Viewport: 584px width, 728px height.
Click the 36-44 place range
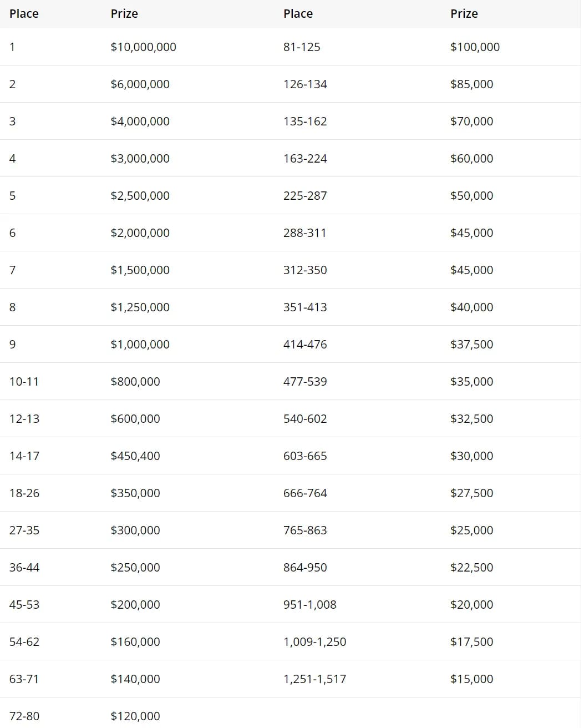[x=24, y=568]
